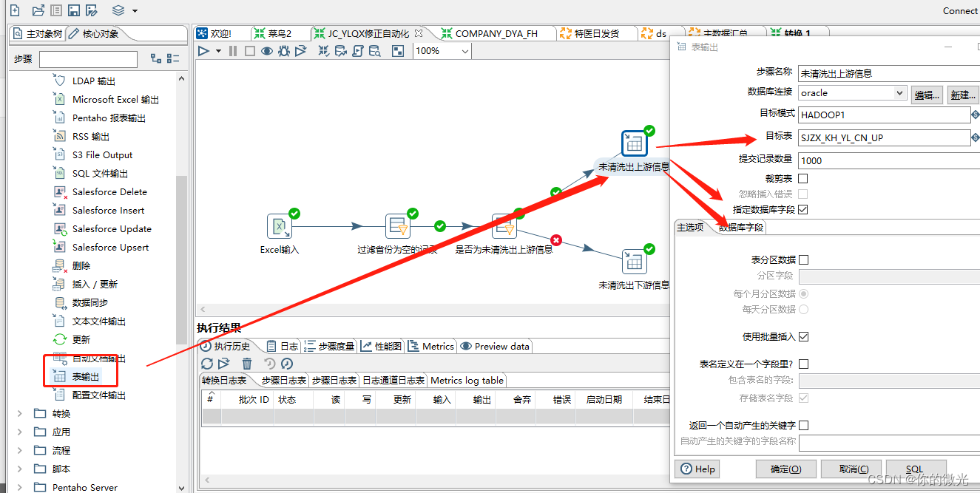Toggle the show results pane icon
The image size is (980, 493).
pos(398,51)
